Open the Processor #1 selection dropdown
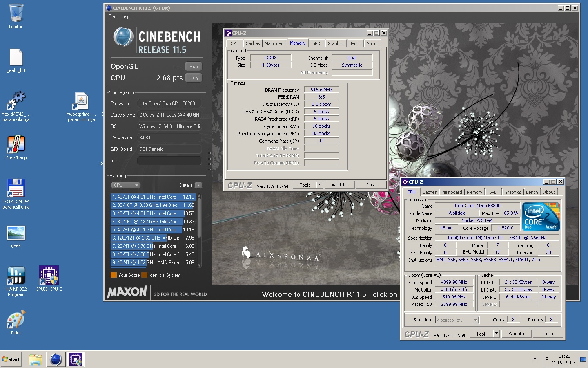588x368 pixels. click(x=457, y=320)
